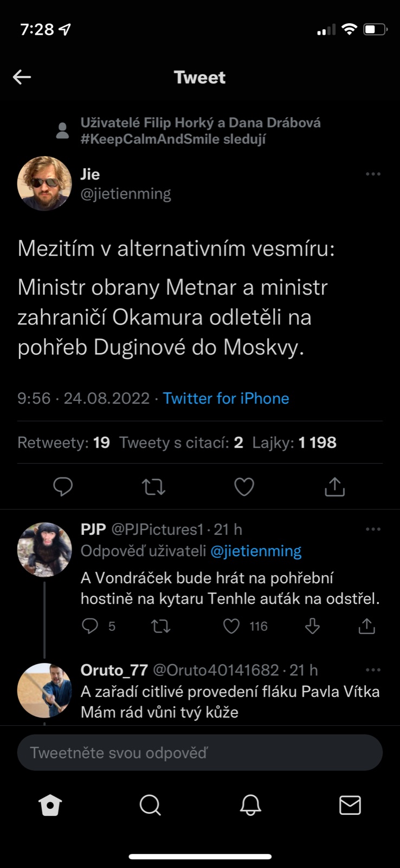
Task: Reply to PJP's comment
Action: tap(90, 627)
